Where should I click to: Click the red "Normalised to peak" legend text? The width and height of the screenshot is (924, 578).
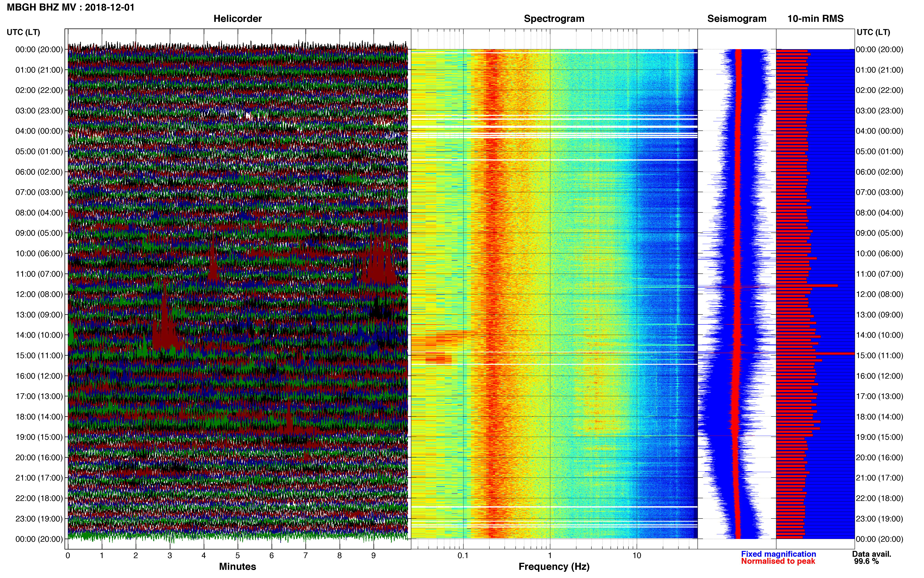[x=778, y=561]
